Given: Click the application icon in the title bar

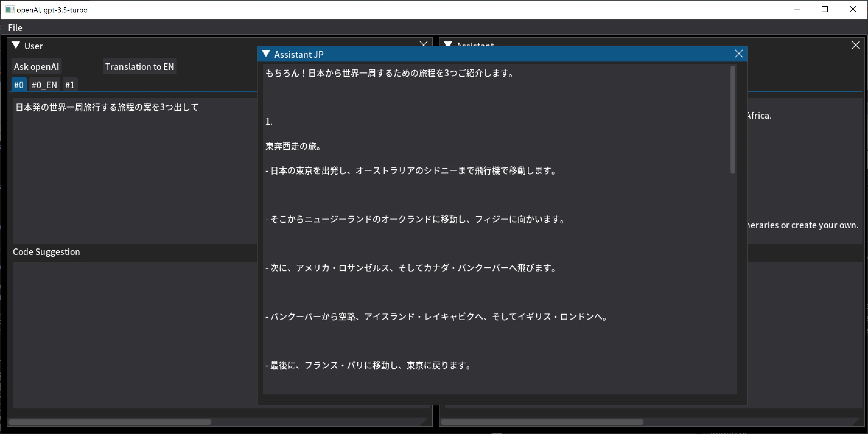Looking at the screenshot, I should point(10,9).
